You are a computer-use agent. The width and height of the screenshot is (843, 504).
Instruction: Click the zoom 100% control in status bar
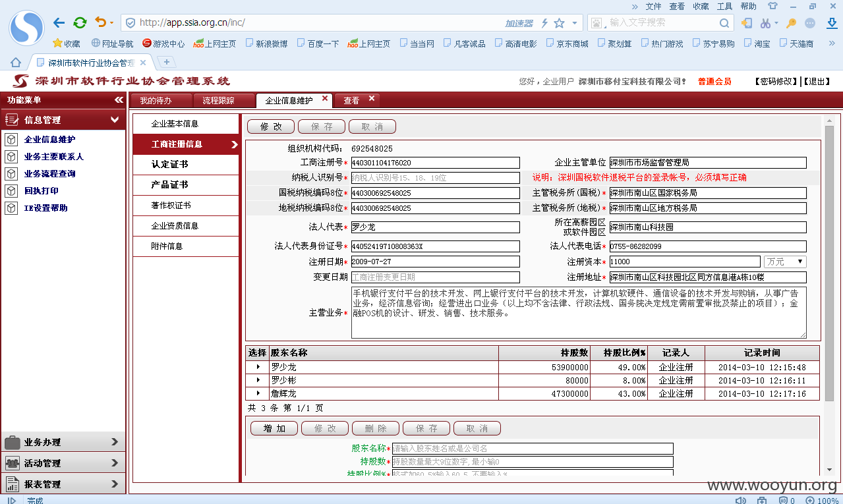[x=823, y=500]
